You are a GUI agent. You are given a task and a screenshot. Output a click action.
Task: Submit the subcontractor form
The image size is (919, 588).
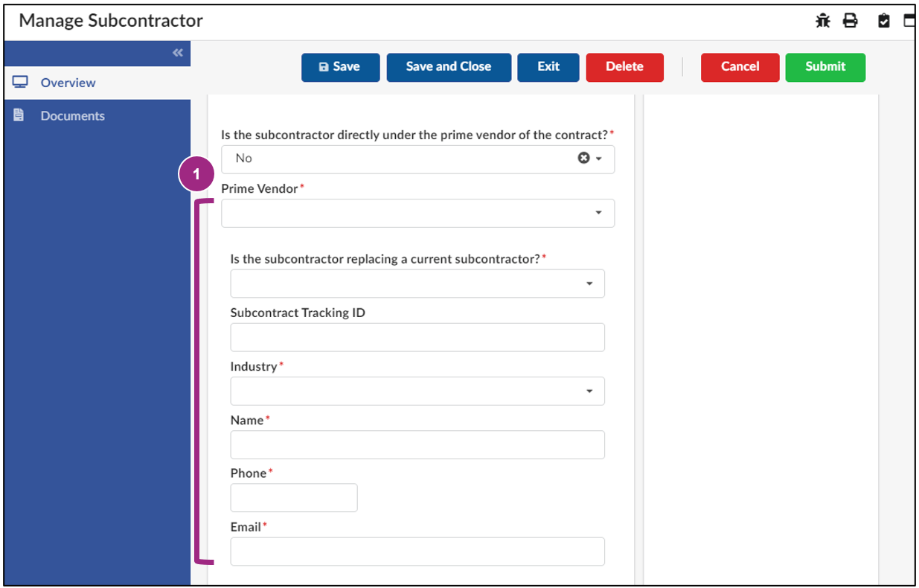pyautogui.click(x=824, y=67)
